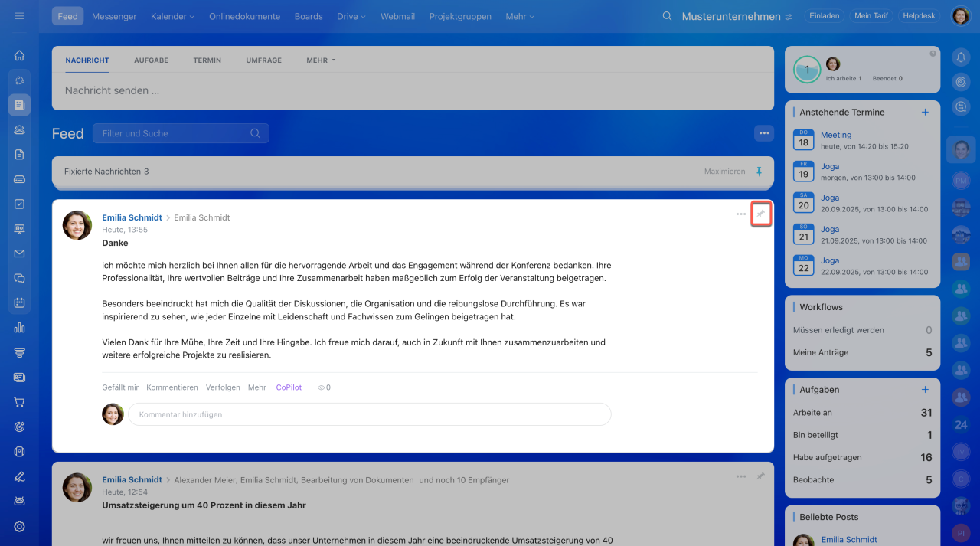
Task: Open the Boards tab
Action: 309,16
